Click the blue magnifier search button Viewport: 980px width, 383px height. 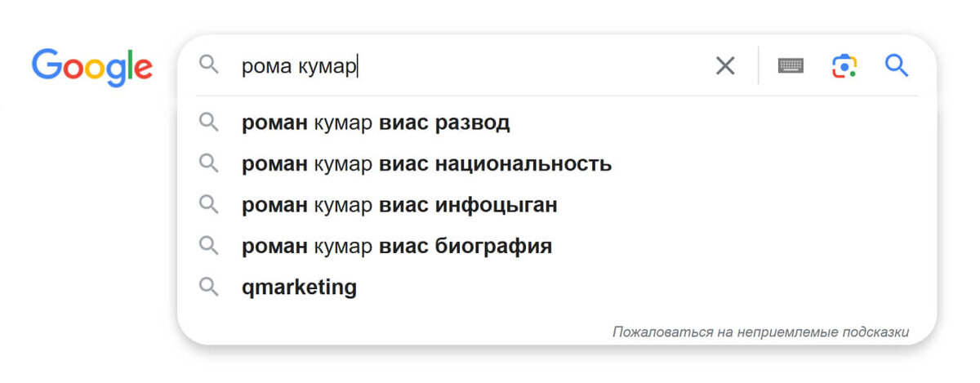tap(897, 65)
